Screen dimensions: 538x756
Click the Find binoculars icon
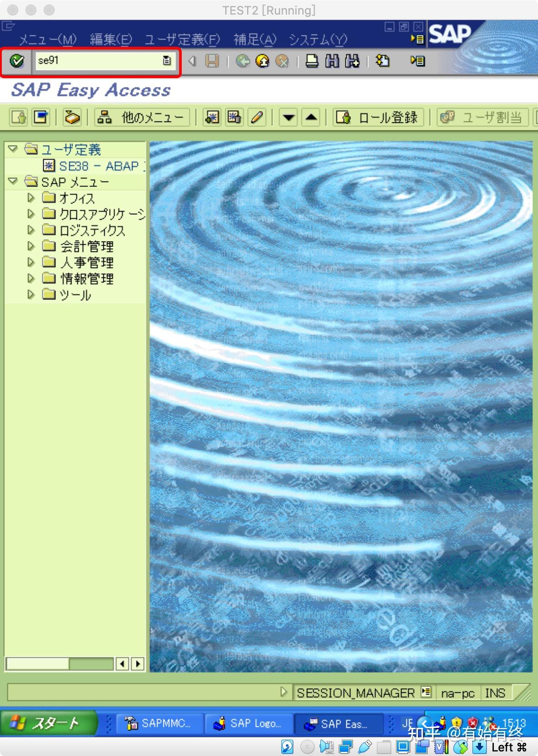coord(332,61)
